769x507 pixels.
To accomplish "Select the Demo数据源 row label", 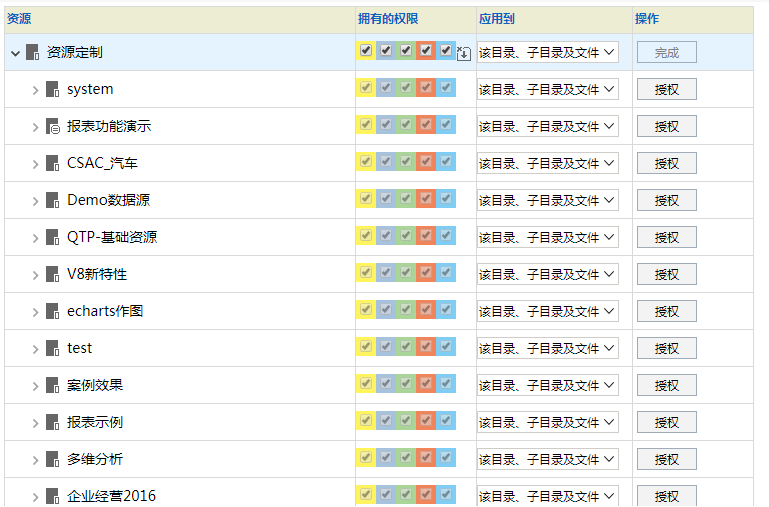I will [108, 200].
